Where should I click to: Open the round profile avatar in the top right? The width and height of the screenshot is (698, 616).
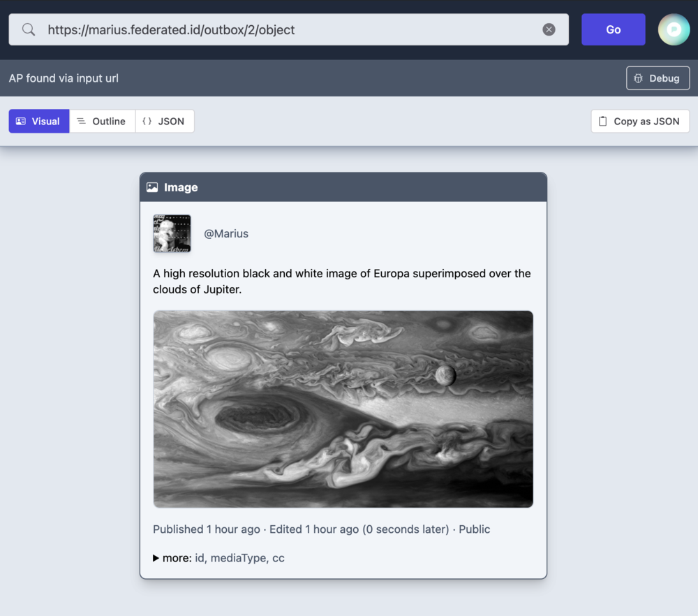click(674, 29)
